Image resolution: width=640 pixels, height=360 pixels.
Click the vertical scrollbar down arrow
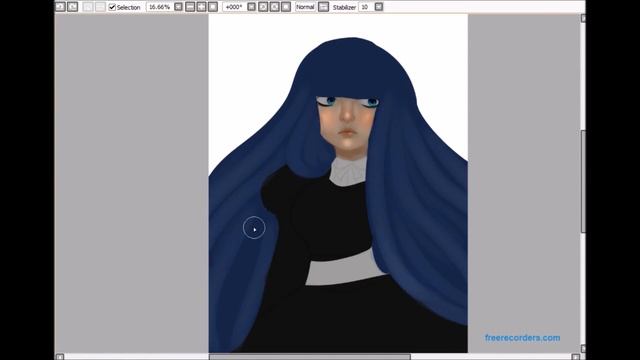pyautogui.click(x=583, y=349)
